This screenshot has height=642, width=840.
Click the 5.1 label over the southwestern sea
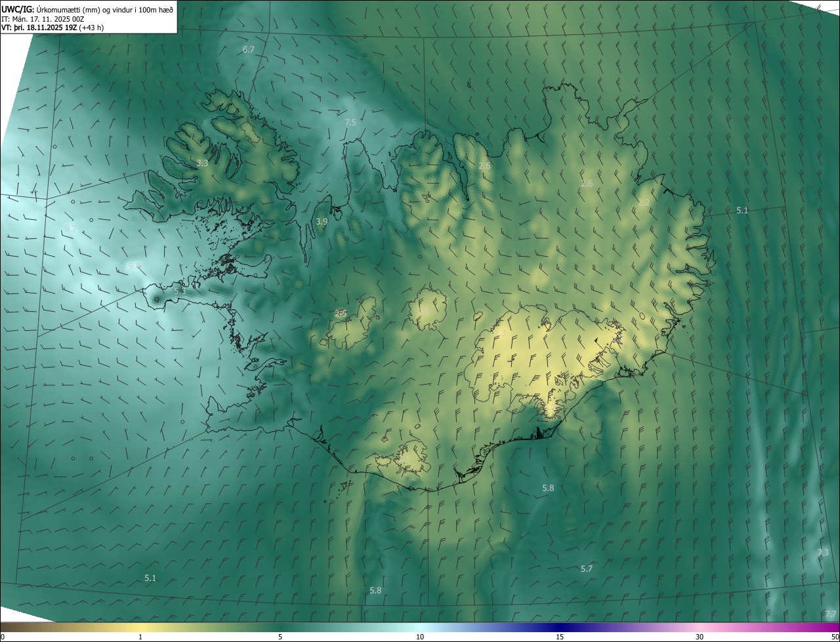pos(150,578)
